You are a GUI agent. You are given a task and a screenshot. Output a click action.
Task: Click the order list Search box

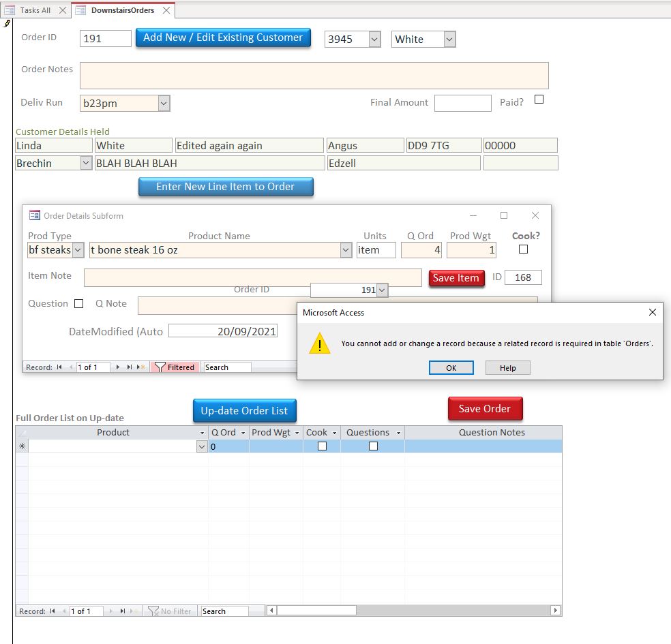(x=224, y=611)
